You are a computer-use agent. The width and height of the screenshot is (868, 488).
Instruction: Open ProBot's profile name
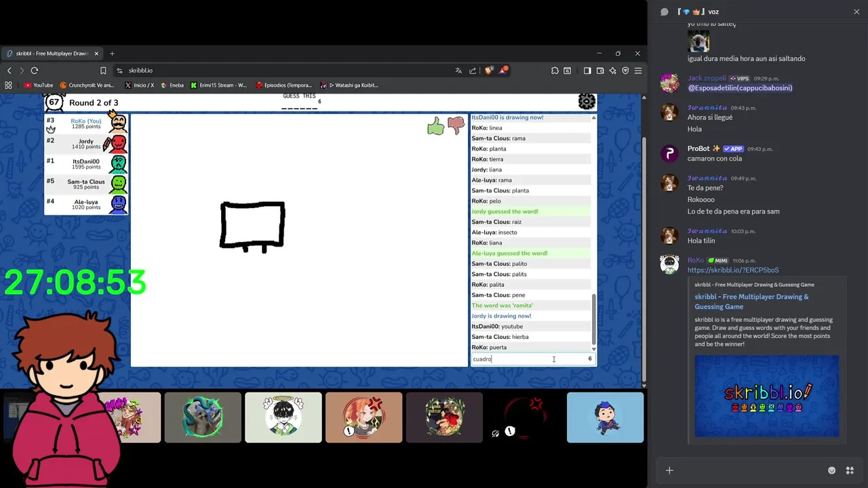(698, 148)
